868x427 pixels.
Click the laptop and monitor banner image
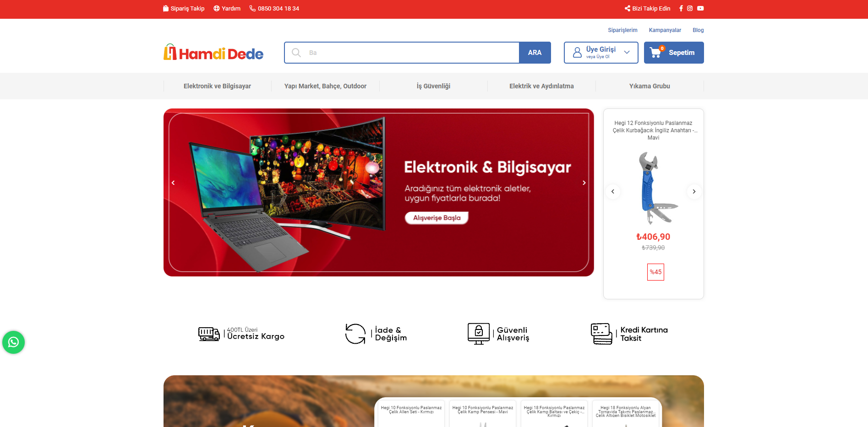pos(286,195)
